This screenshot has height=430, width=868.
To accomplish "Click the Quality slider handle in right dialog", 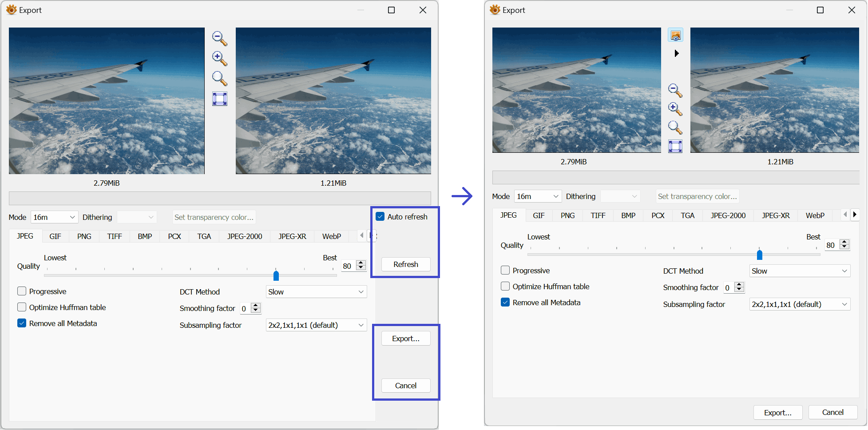I will click(x=759, y=255).
